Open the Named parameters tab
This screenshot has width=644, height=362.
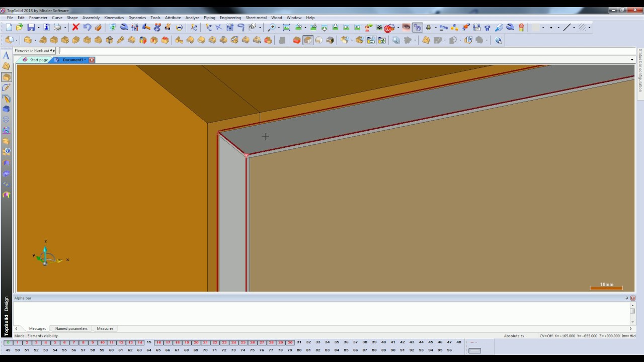pos(71,328)
